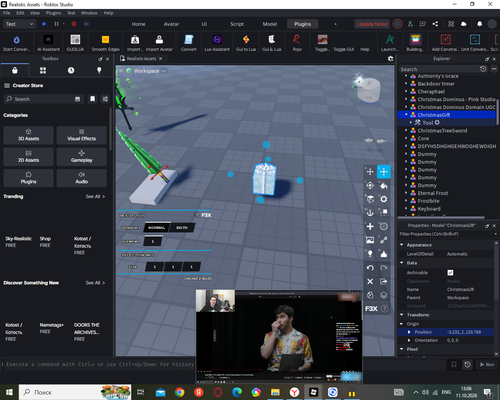This screenshot has width=500, height=400.
Task: Expand the Position property row
Action: [409, 332]
